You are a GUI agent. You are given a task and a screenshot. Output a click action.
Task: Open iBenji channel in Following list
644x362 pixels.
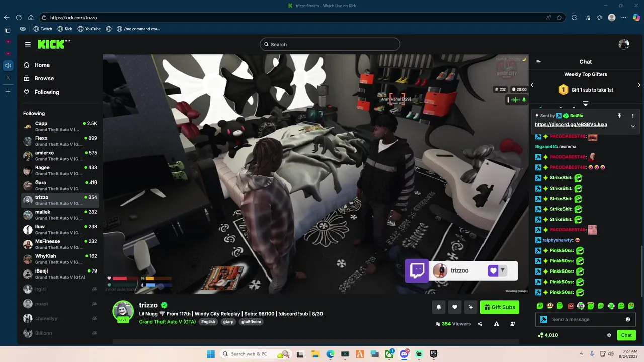coord(60,274)
